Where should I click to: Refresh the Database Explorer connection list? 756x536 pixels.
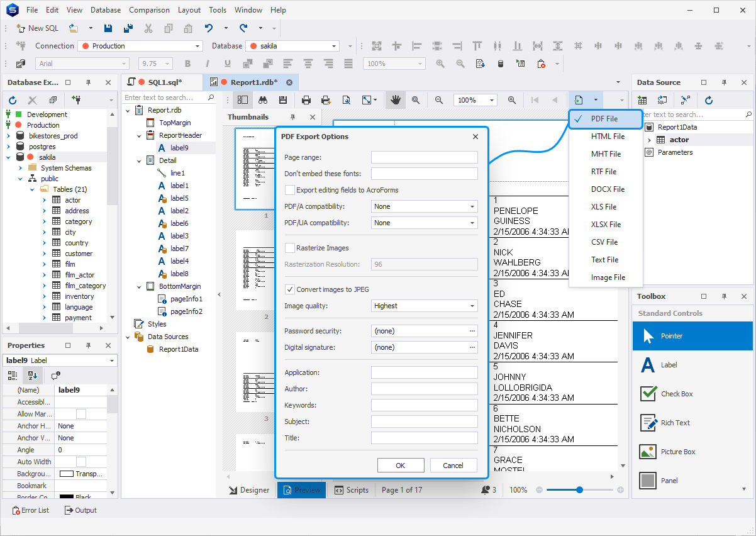12,99
